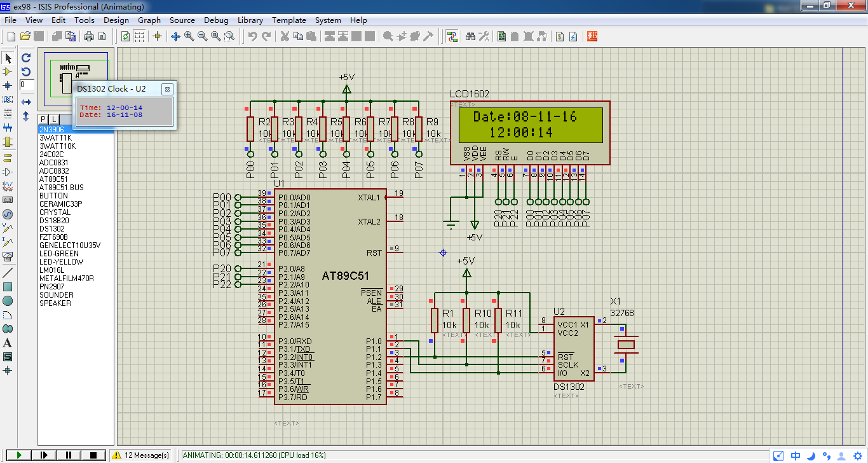Toggle the grid dots display icon
The width and height of the screenshot is (868, 463).
[x=139, y=36]
